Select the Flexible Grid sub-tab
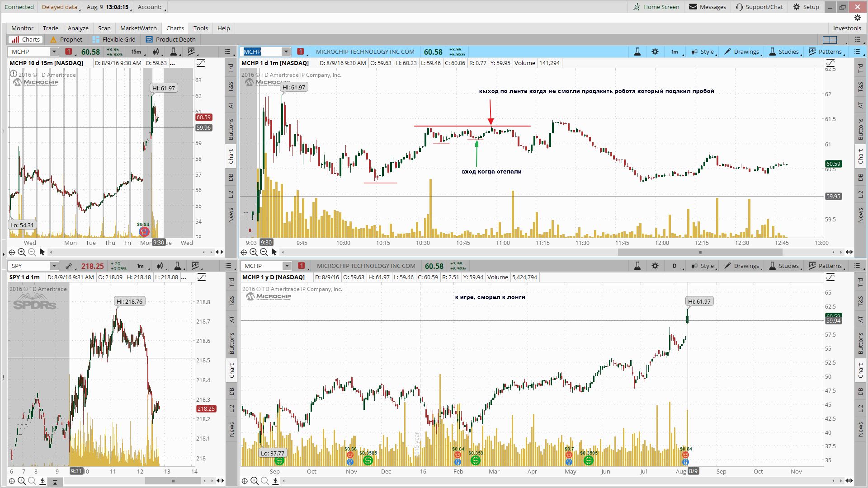Screen dimensions: 868x488 (114, 39)
